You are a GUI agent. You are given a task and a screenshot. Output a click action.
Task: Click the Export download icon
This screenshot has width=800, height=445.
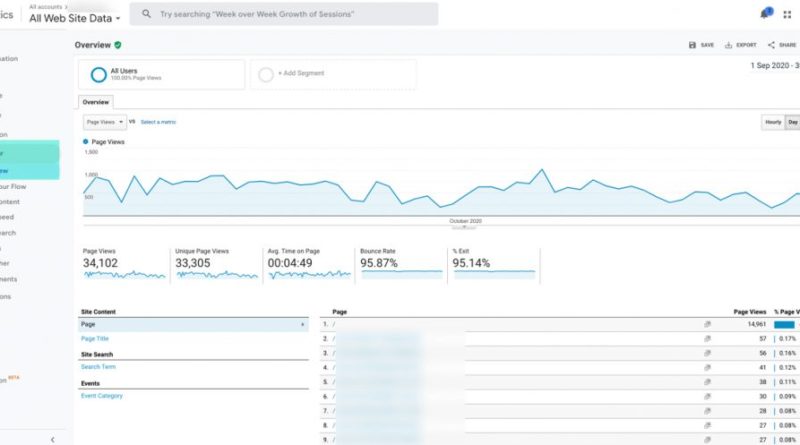point(729,45)
